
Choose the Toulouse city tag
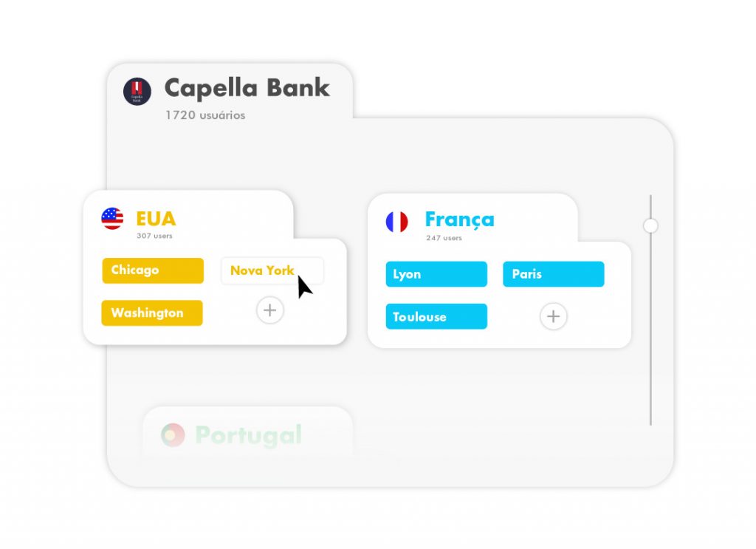coord(436,316)
